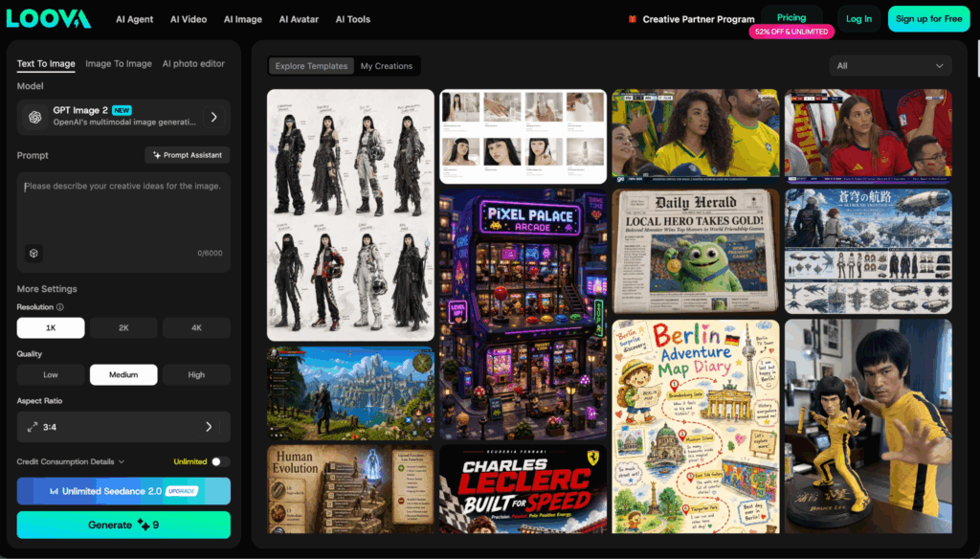Image resolution: width=980 pixels, height=559 pixels.
Task: Open the Human Evolution template
Action: (x=350, y=489)
